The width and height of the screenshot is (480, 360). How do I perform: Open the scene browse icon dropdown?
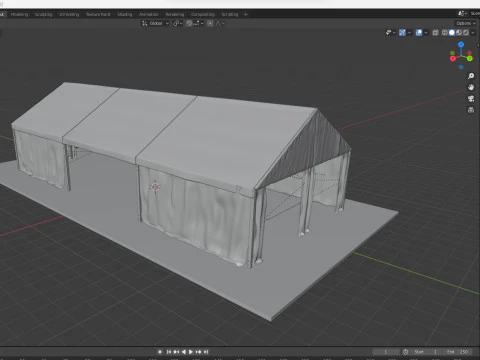(462, 13)
